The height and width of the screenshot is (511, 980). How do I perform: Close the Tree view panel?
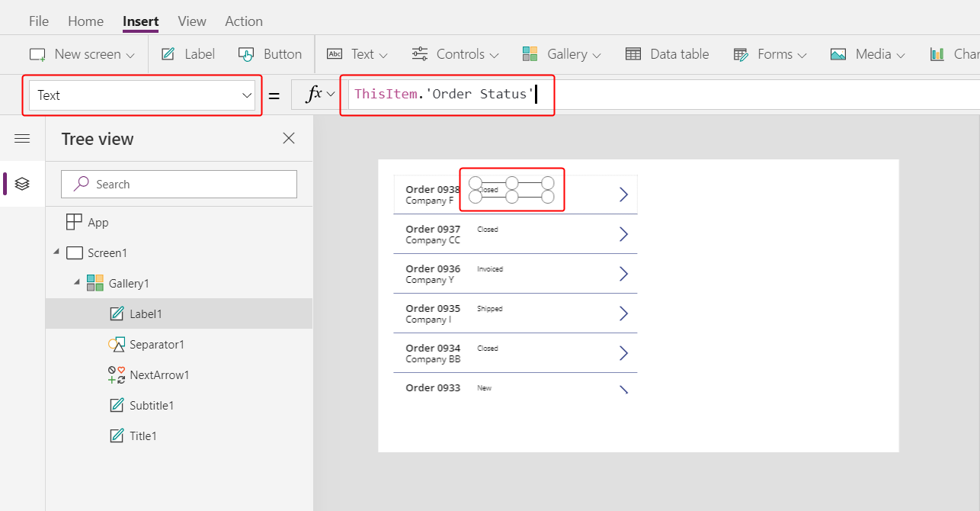pos(289,138)
